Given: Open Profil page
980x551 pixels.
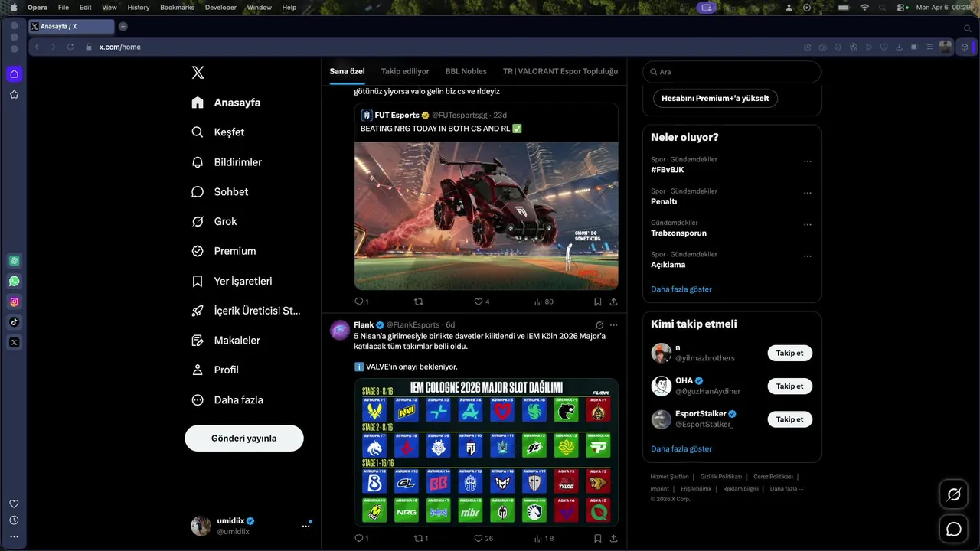Looking at the screenshot, I should 215,370.
